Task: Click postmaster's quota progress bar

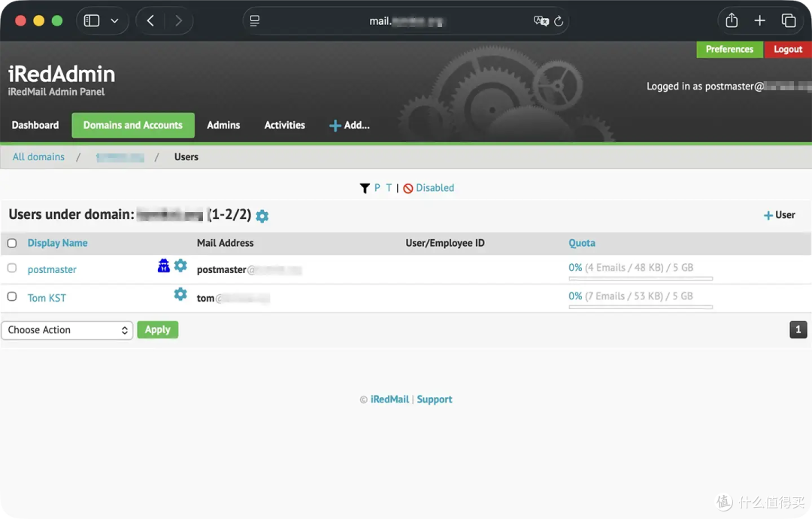Action: coord(641,278)
